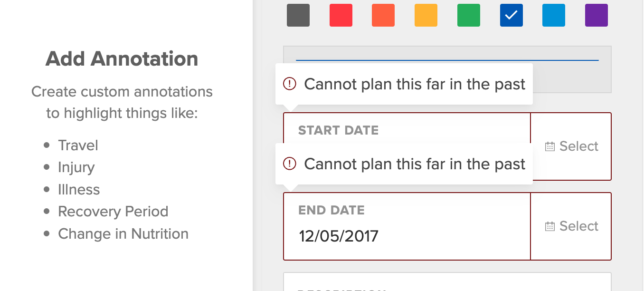Viewport: 644px width, 291px height.
Task: Pick the amber yellow color swatch
Action: (x=426, y=15)
